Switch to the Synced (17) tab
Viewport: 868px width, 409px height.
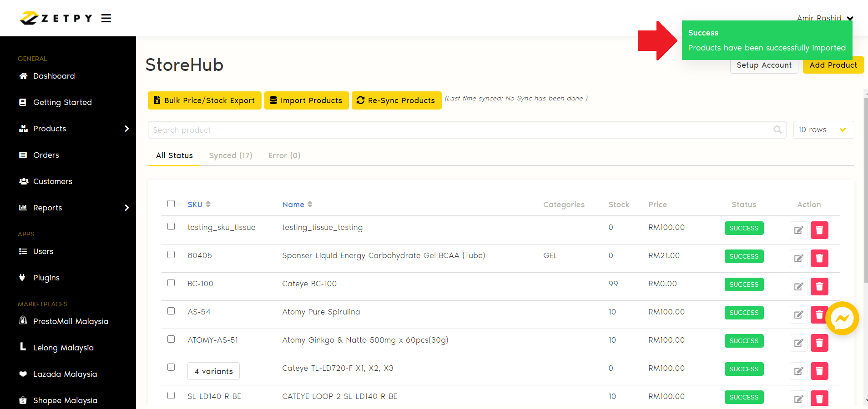pos(230,155)
